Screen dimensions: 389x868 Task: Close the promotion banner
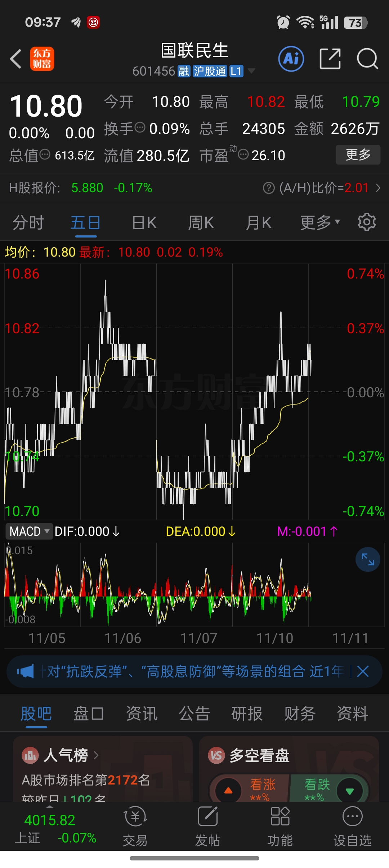pos(363,672)
